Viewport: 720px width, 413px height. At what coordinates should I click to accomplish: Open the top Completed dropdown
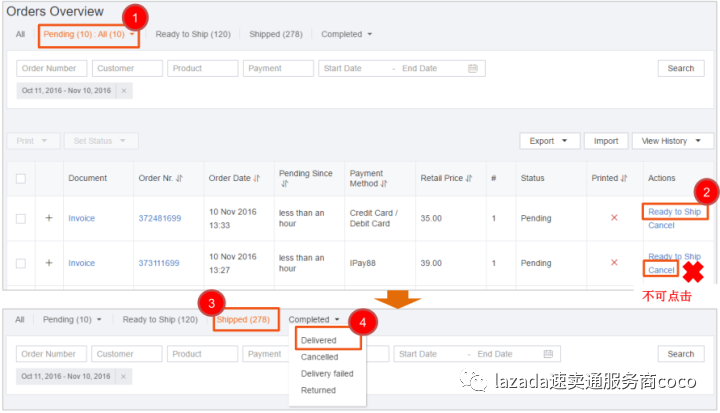(346, 34)
